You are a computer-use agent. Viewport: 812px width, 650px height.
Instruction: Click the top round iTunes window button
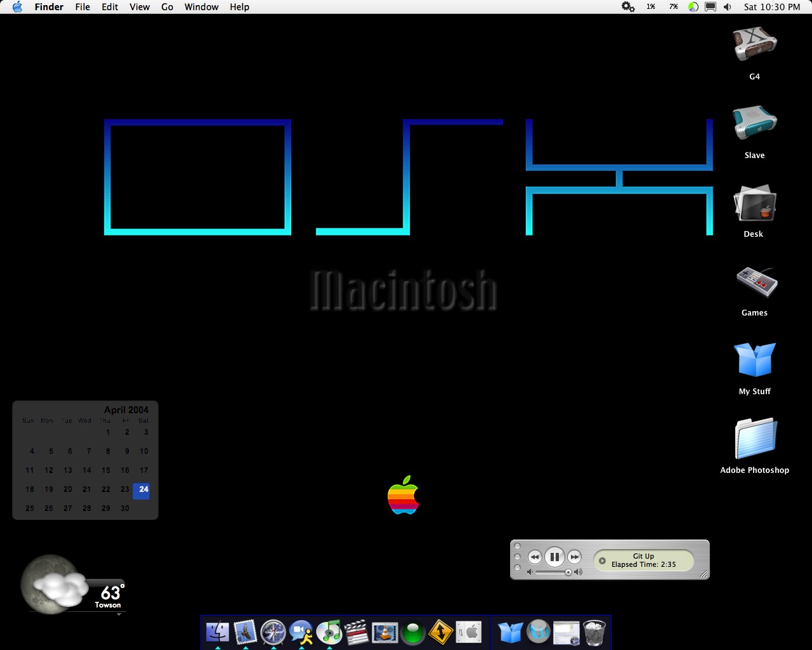click(517, 547)
